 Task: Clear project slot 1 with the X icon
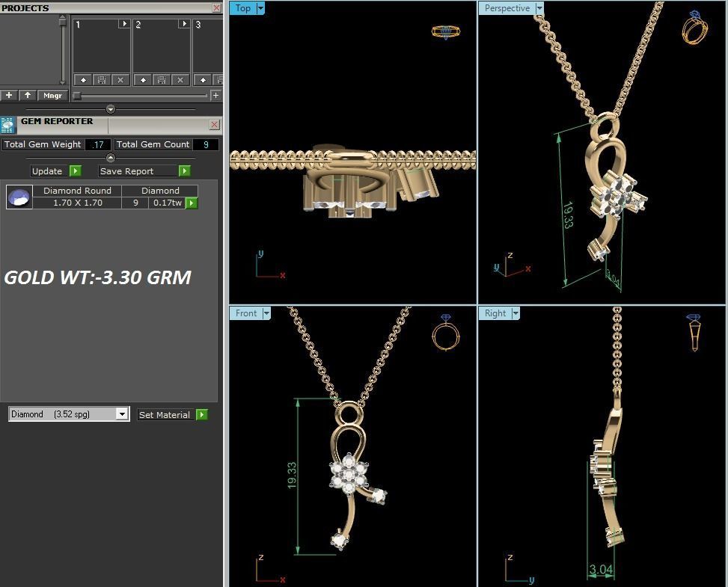click(x=120, y=80)
